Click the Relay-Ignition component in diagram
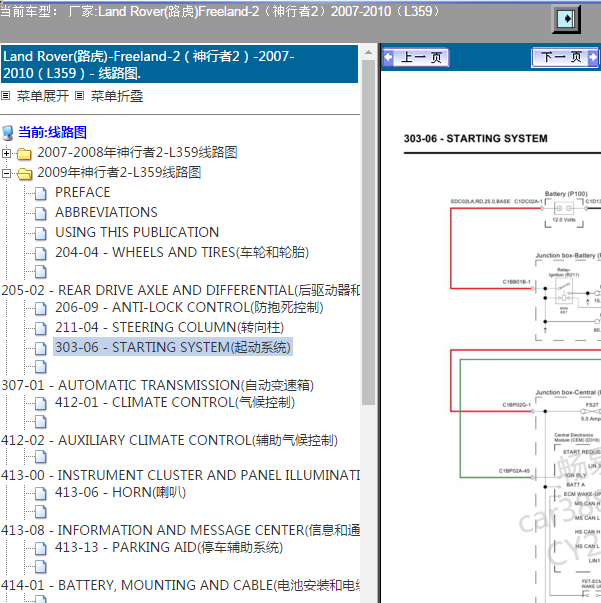Image resolution: width=601 pixels, height=603 pixels. 564,290
